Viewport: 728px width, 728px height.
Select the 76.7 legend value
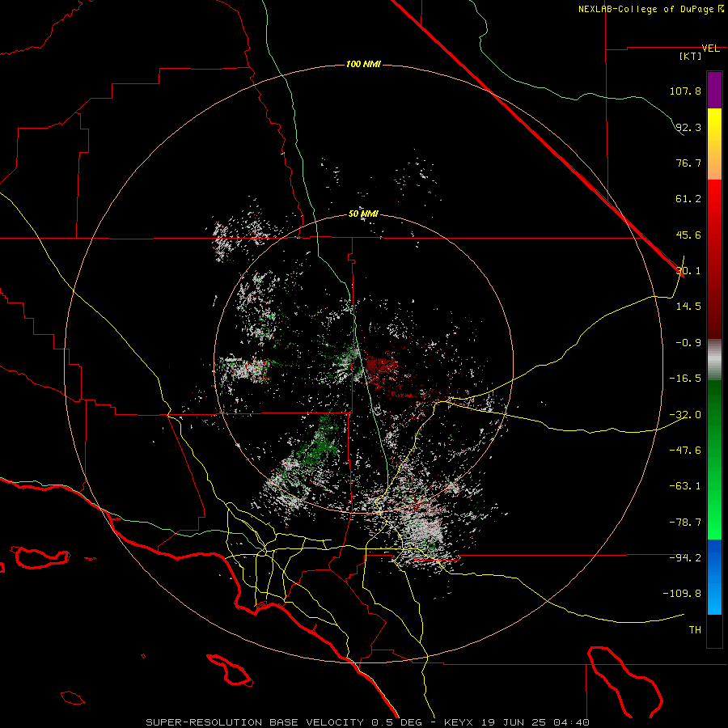point(688,163)
